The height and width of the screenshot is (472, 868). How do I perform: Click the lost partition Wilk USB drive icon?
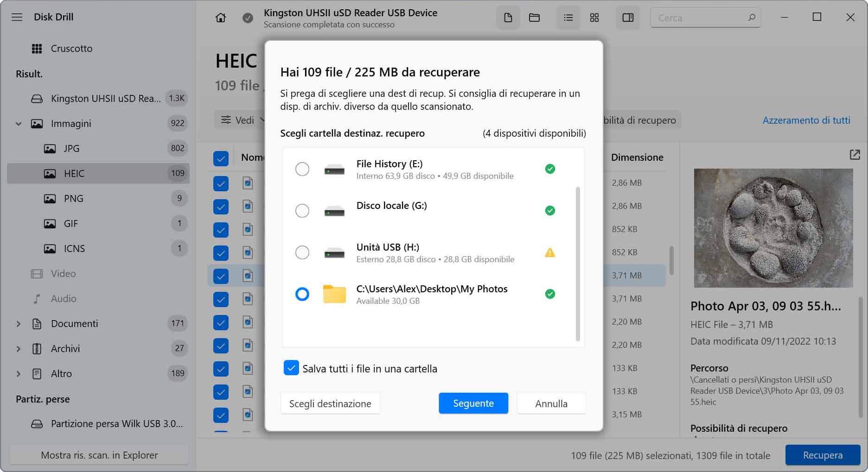point(37,424)
